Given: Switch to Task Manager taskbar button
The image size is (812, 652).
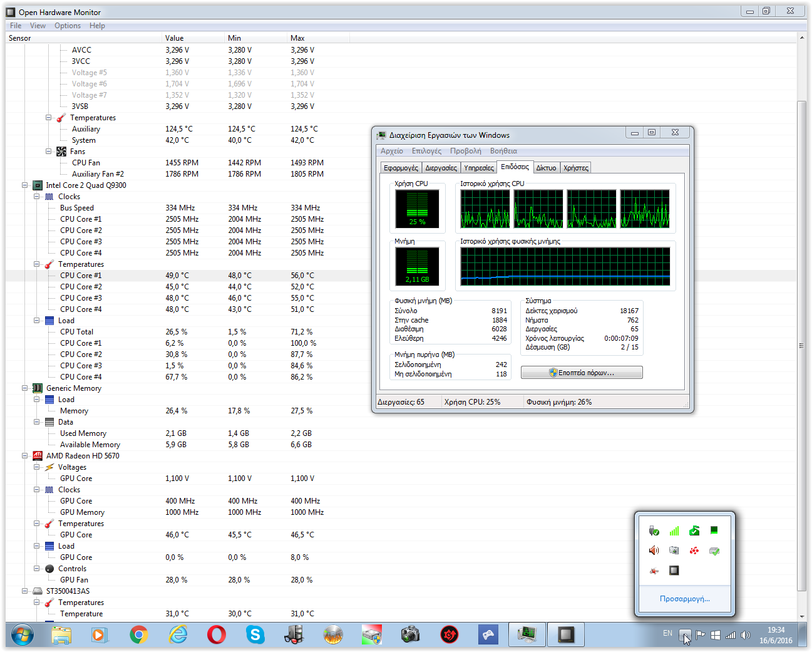Looking at the screenshot, I should [527, 635].
